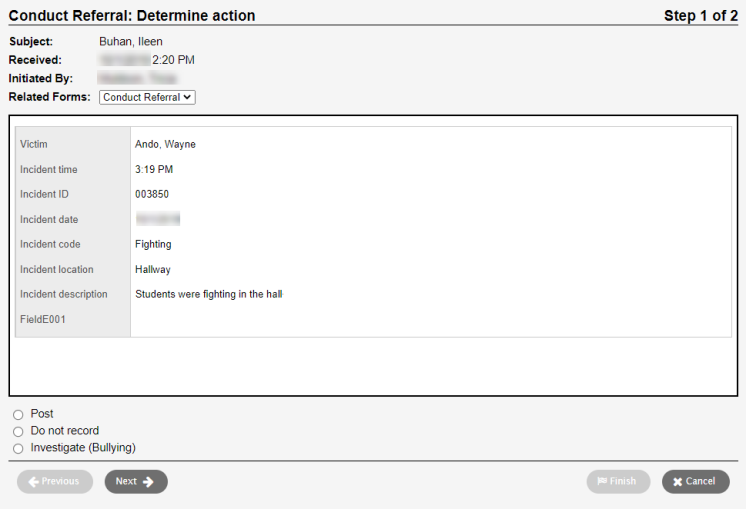The image size is (746, 509).
Task: Select Investigate (Bullying) radio button
Action: click(18, 449)
